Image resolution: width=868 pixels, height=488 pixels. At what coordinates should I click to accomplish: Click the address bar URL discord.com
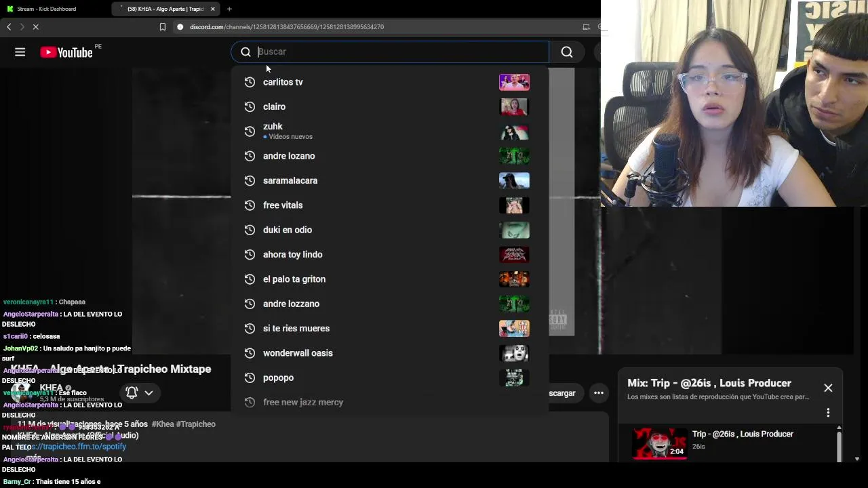coord(287,26)
